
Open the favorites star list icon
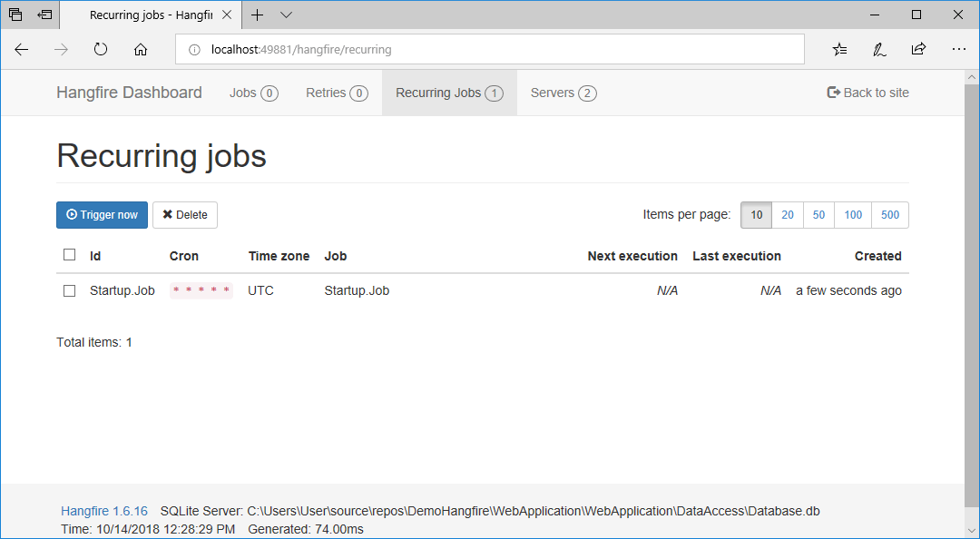click(839, 49)
